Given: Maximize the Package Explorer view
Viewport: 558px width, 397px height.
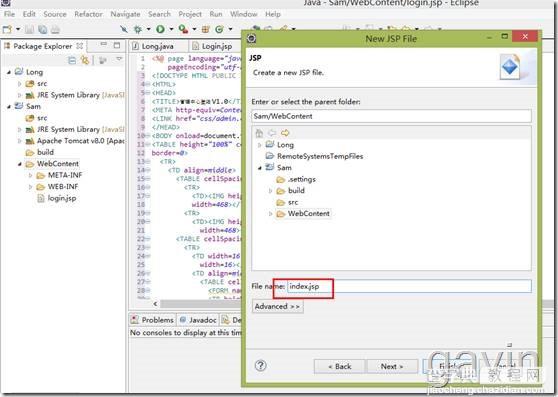Looking at the screenshot, I should tap(117, 45).
